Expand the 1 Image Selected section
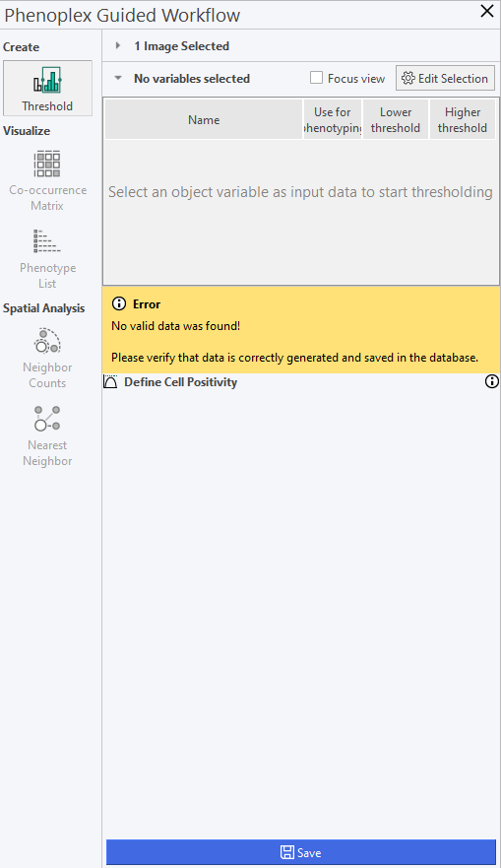501x868 pixels. [118, 46]
